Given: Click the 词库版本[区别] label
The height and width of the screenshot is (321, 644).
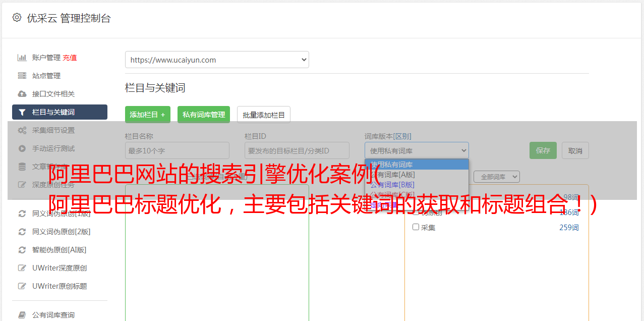Looking at the screenshot, I should (388, 136).
